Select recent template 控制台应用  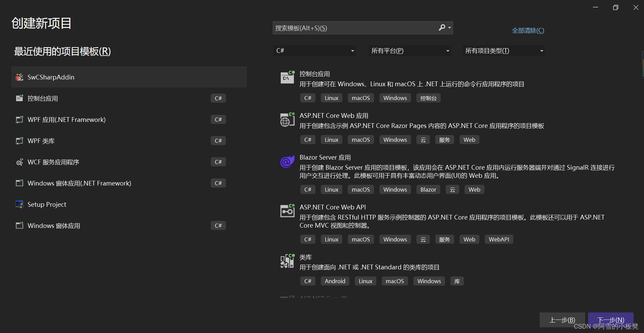pos(129,98)
